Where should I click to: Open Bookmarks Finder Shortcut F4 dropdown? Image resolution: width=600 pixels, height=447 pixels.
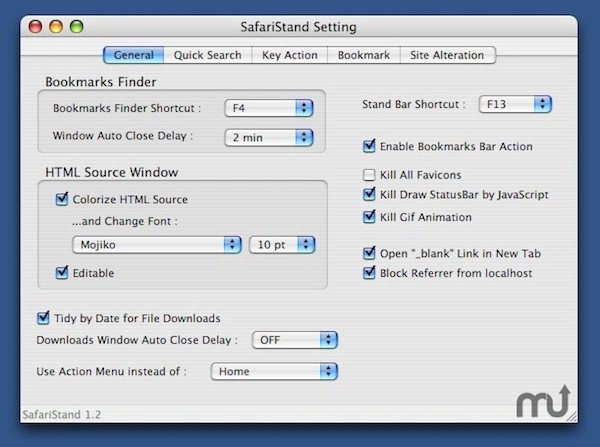[269, 108]
